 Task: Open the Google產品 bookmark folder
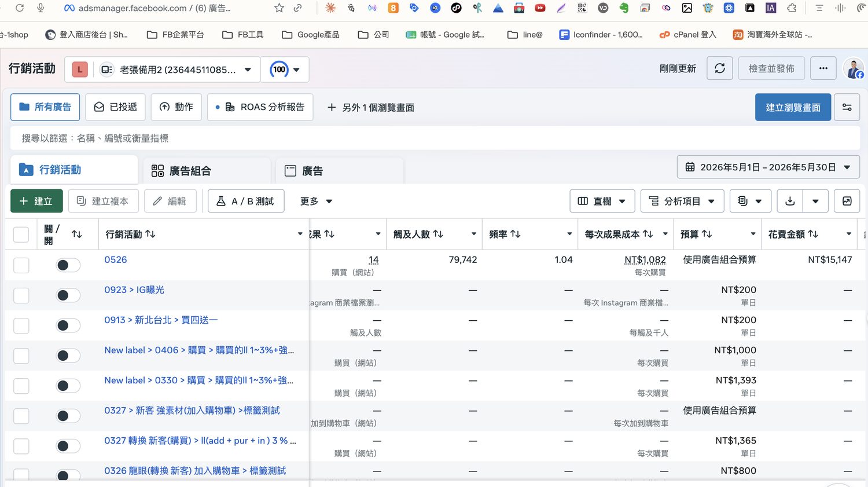(311, 35)
